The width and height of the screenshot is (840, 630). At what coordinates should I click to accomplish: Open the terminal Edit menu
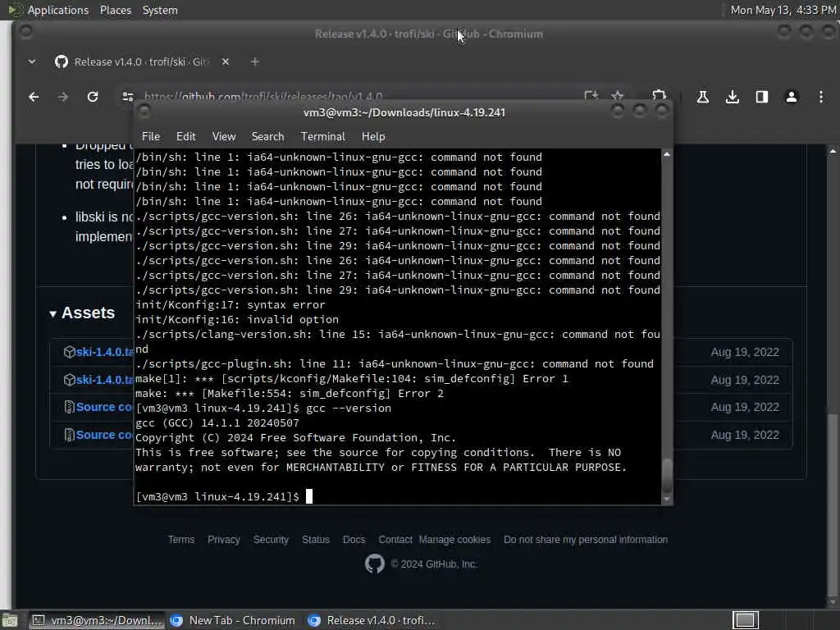point(186,137)
